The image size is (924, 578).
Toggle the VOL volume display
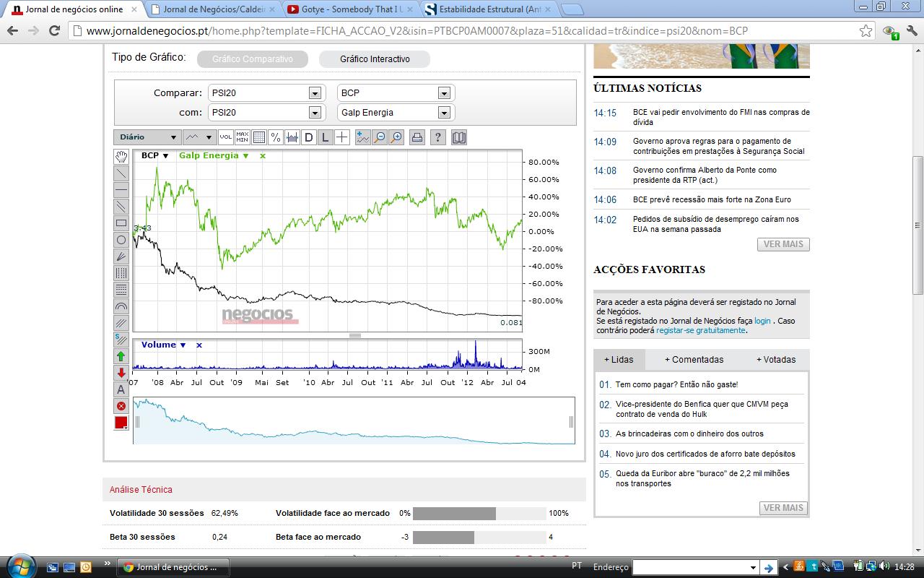(226, 137)
